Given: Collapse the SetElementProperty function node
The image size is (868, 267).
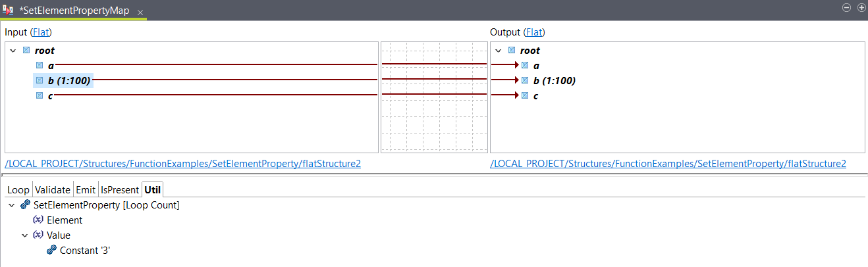Looking at the screenshot, I should pos(12,205).
